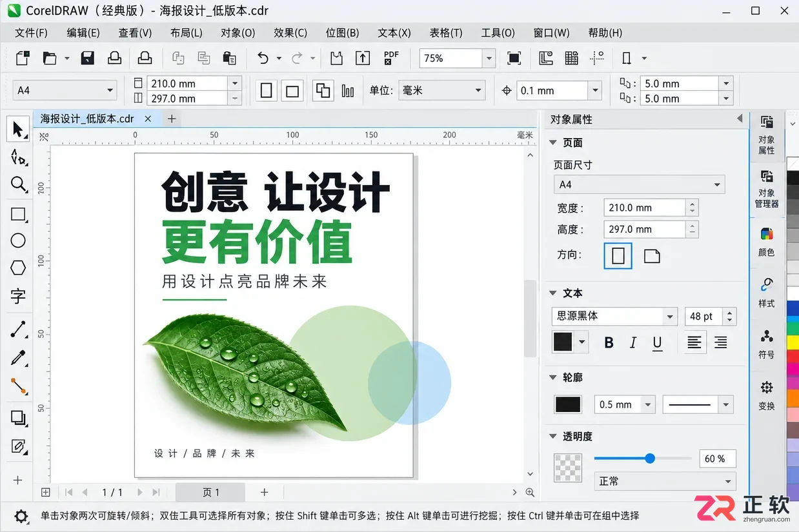
Task: Open the 颜色 docker tab
Action: pos(767,242)
